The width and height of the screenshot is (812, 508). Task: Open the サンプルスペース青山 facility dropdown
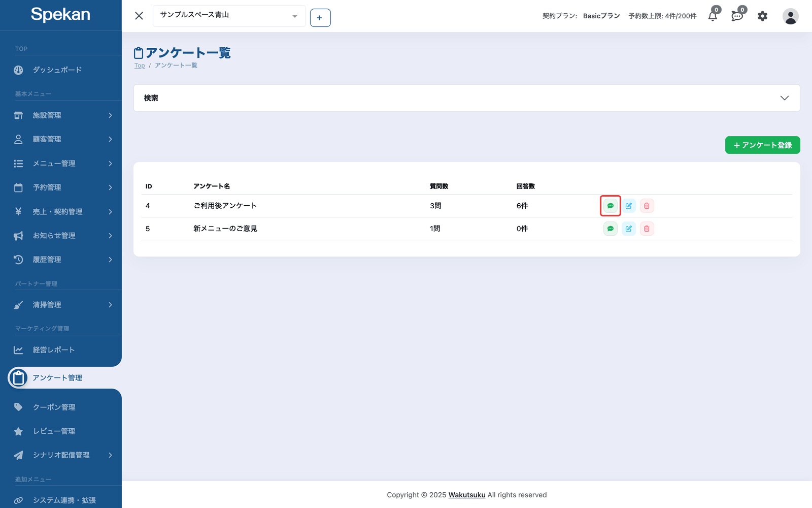(229, 16)
